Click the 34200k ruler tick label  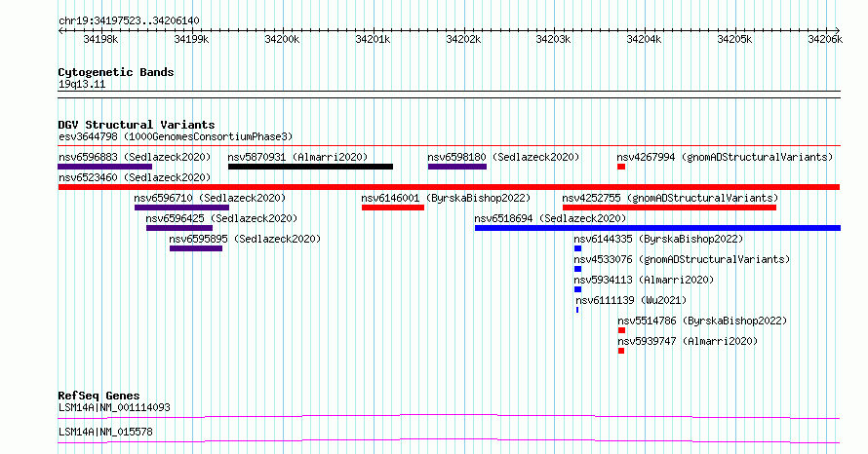(x=282, y=39)
